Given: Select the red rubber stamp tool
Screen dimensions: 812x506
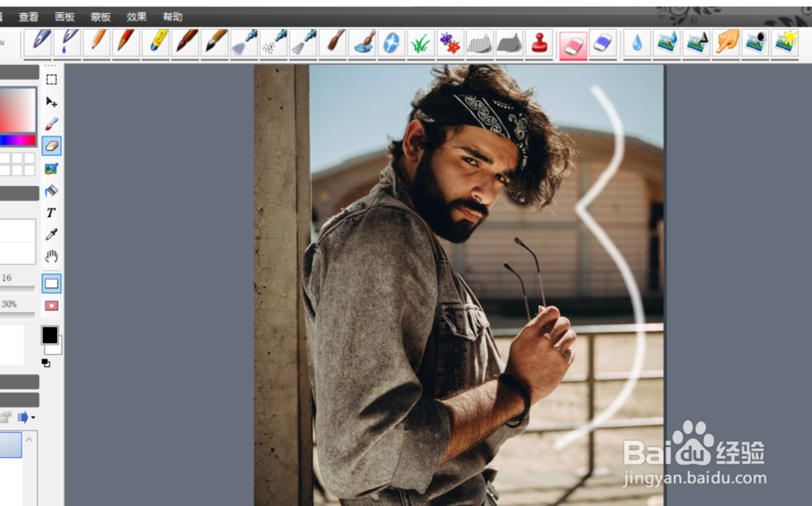Looking at the screenshot, I should [538, 44].
